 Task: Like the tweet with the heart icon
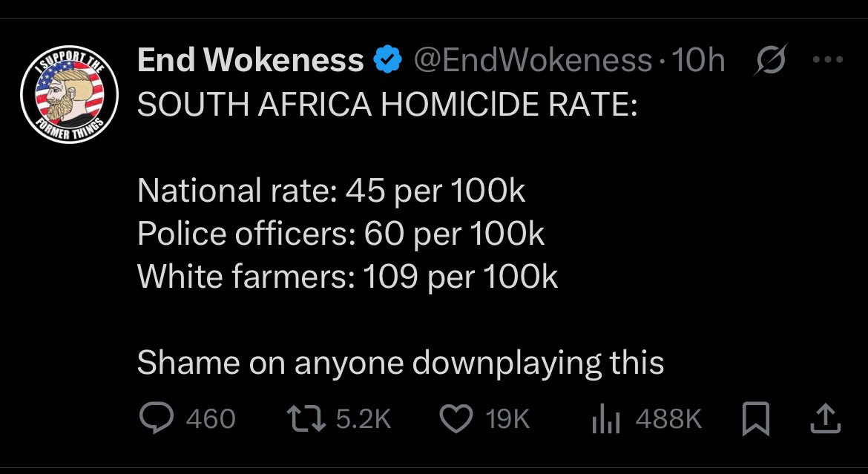coord(457,419)
